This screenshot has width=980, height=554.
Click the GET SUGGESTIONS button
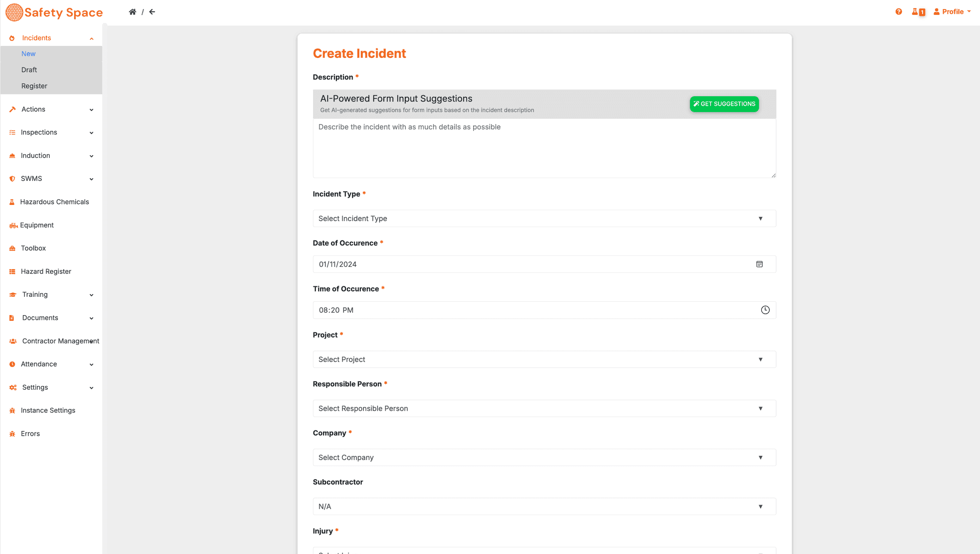point(724,104)
